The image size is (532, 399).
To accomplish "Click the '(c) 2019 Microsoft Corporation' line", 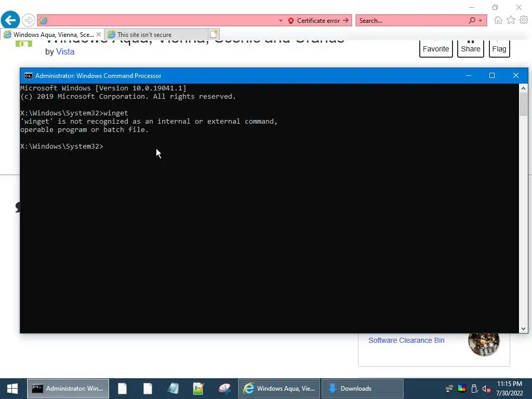I will (x=128, y=96).
